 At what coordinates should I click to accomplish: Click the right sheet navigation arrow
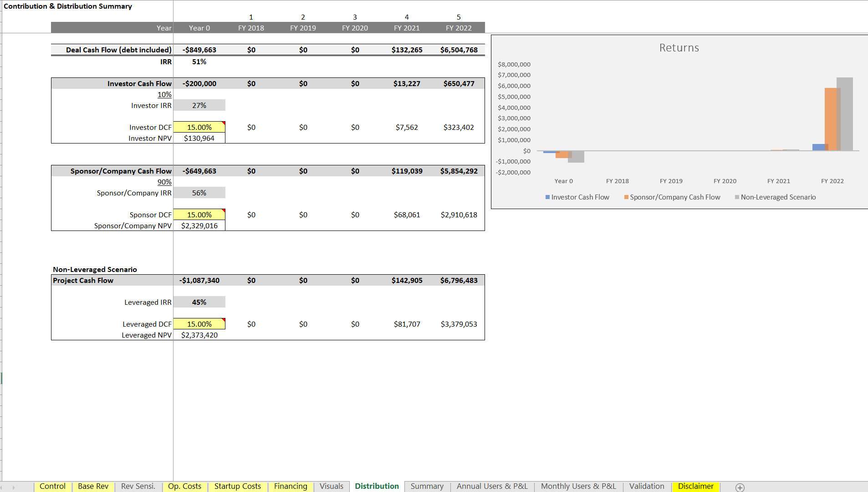[14, 487]
